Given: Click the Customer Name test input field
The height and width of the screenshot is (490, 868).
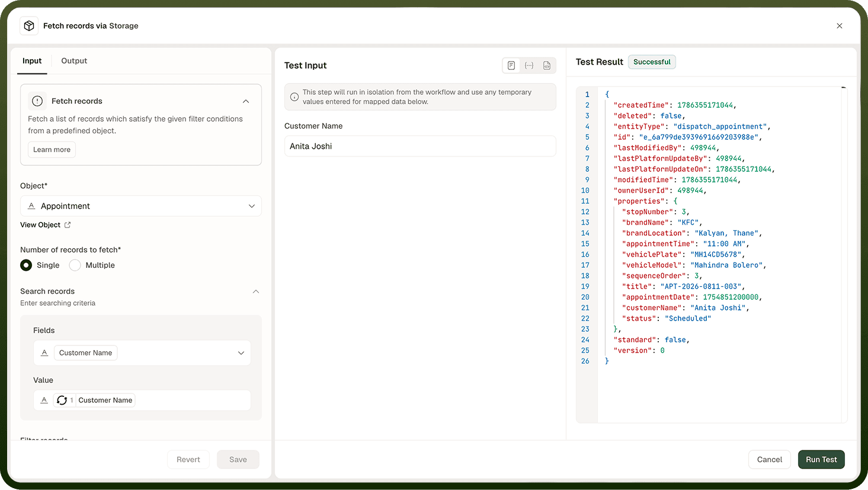Looking at the screenshot, I should pyautogui.click(x=420, y=146).
